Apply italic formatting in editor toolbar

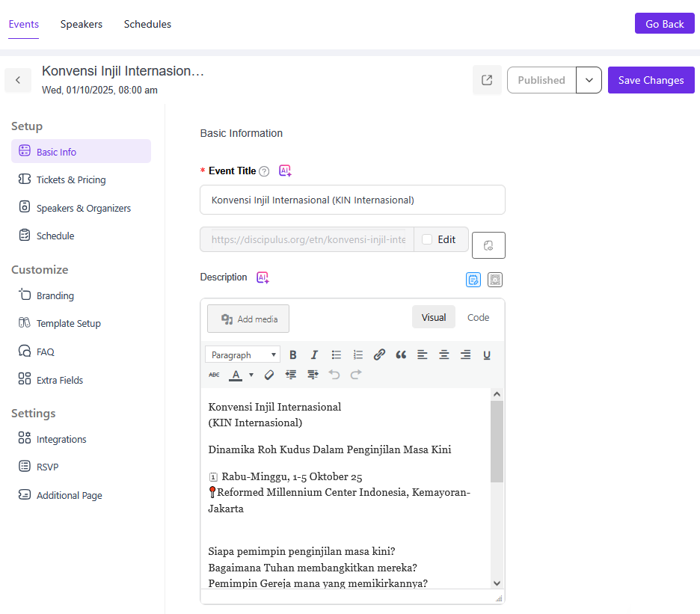(x=314, y=355)
